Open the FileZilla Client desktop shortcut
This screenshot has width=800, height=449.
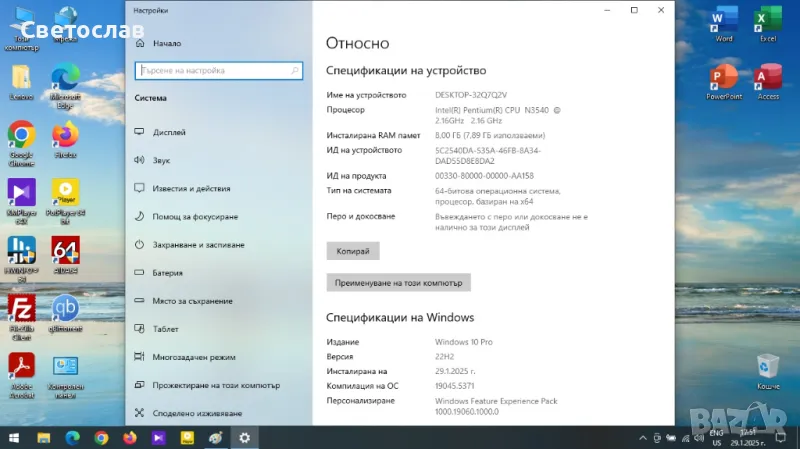tap(21, 307)
